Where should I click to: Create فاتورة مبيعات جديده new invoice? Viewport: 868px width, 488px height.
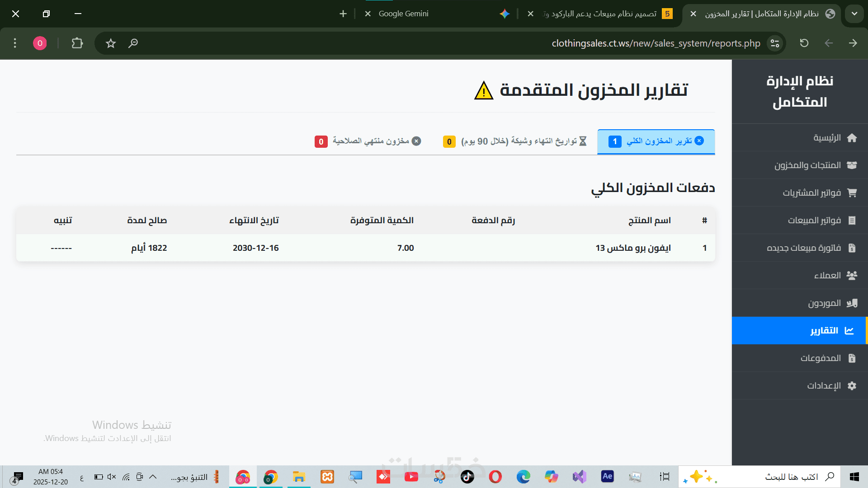[804, 248]
